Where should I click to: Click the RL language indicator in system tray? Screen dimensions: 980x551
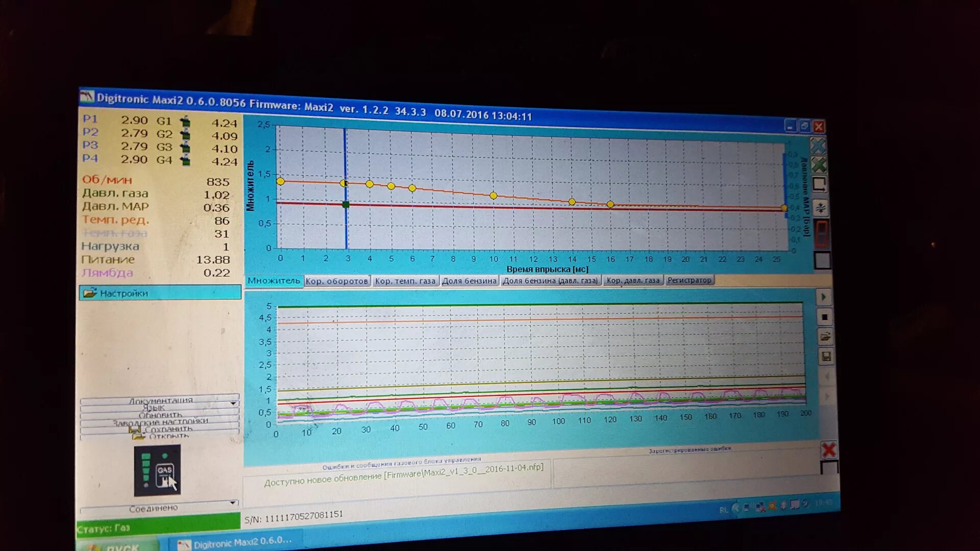(x=723, y=510)
